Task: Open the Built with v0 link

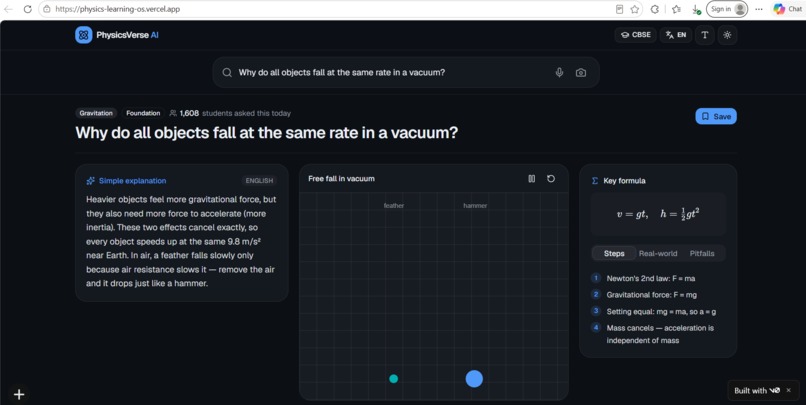Action: [757, 391]
